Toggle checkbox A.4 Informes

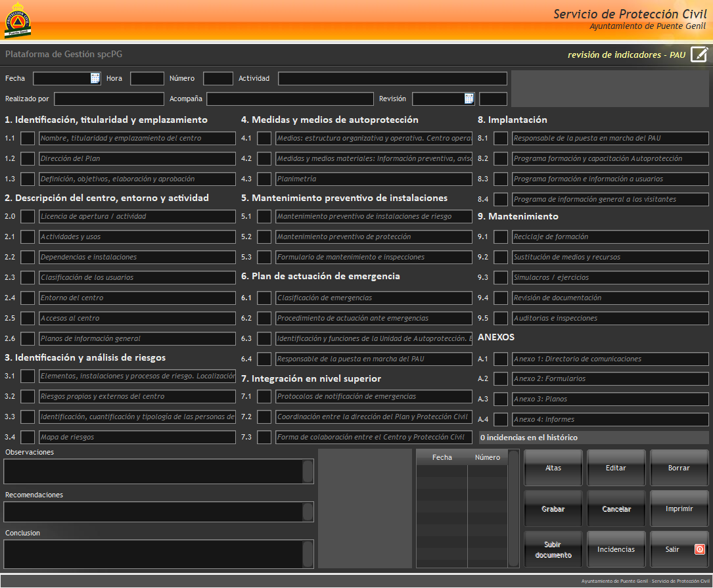pos(501,419)
